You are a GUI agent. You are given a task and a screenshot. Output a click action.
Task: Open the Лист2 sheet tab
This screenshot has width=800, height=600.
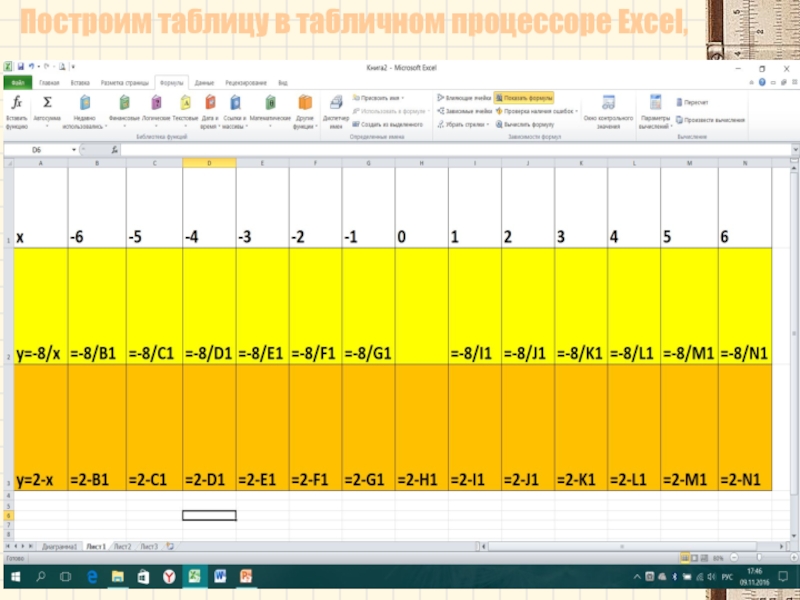122,546
